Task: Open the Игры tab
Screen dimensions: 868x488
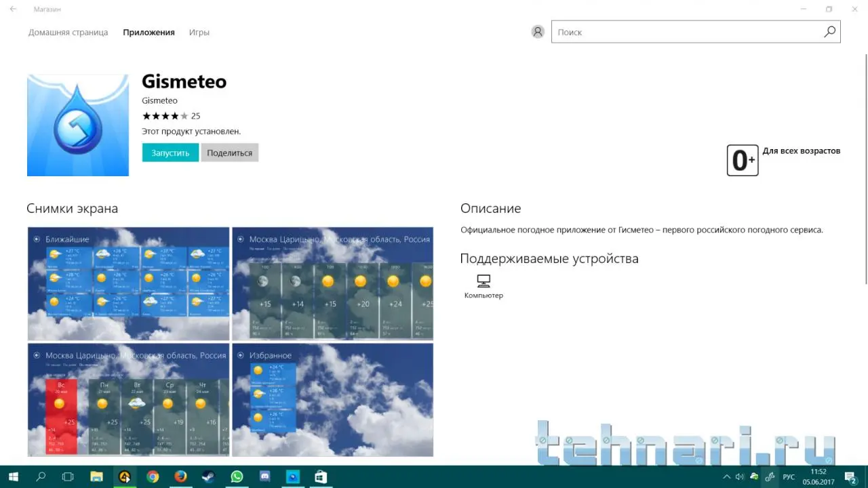Action: pos(199,32)
